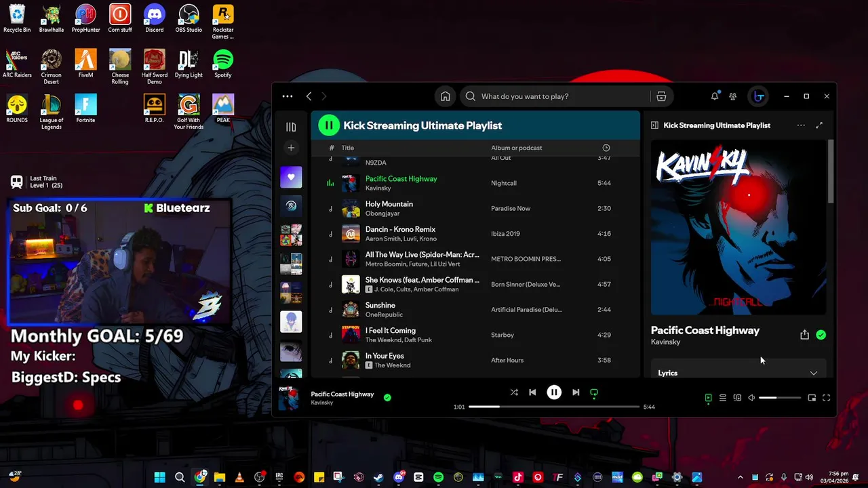Select Dancin - Krono Remix row
The height and width of the screenshot is (488, 868).
pos(475,234)
